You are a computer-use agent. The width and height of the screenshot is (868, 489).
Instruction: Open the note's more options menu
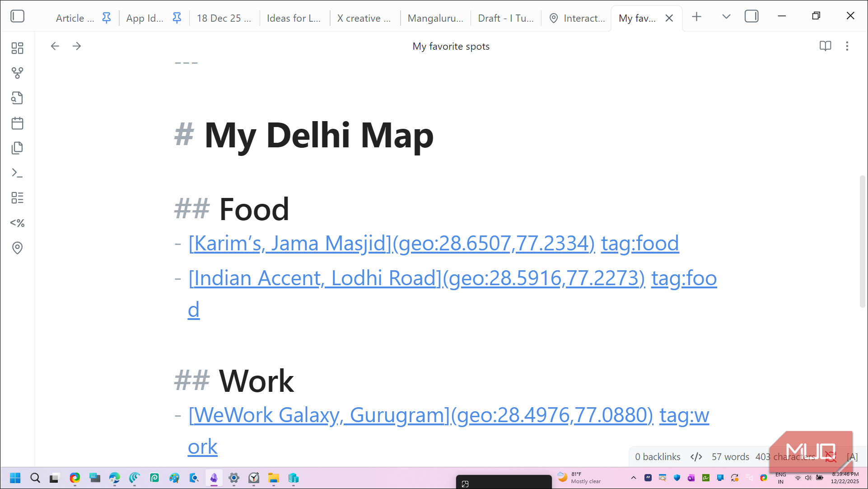(x=847, y=46)
